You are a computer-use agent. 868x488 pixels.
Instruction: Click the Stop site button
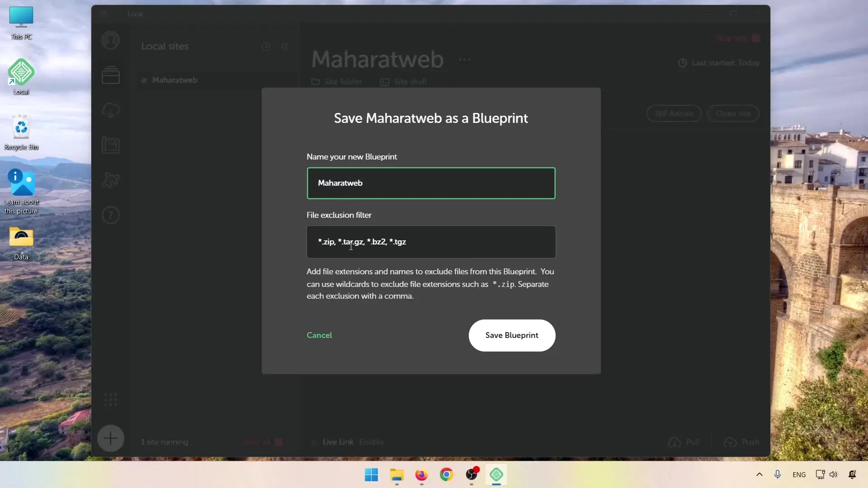coord(738,38)
